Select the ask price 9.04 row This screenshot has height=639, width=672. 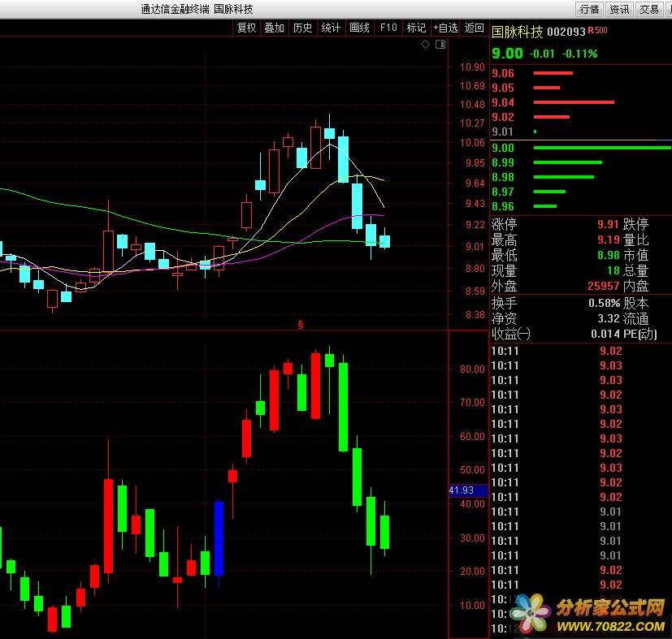click(x=580, y=102)
